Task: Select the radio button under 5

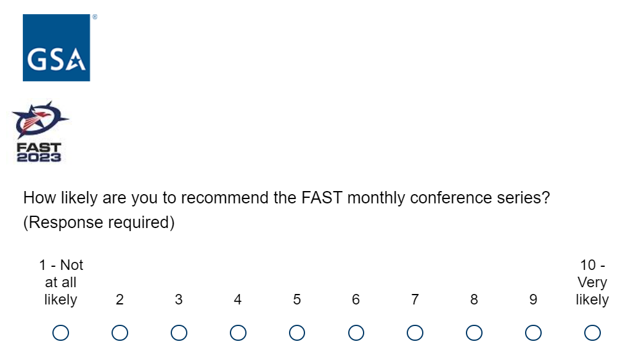Action: click(x=297, y=333)
